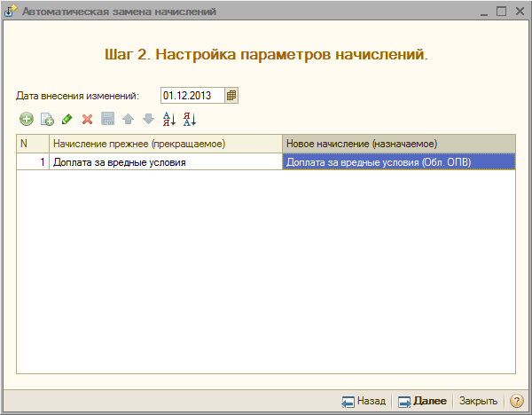Select the 'Доплата за вредные условия' cell
The width and height of the screenshot is (532, 415).
[165, 162]
